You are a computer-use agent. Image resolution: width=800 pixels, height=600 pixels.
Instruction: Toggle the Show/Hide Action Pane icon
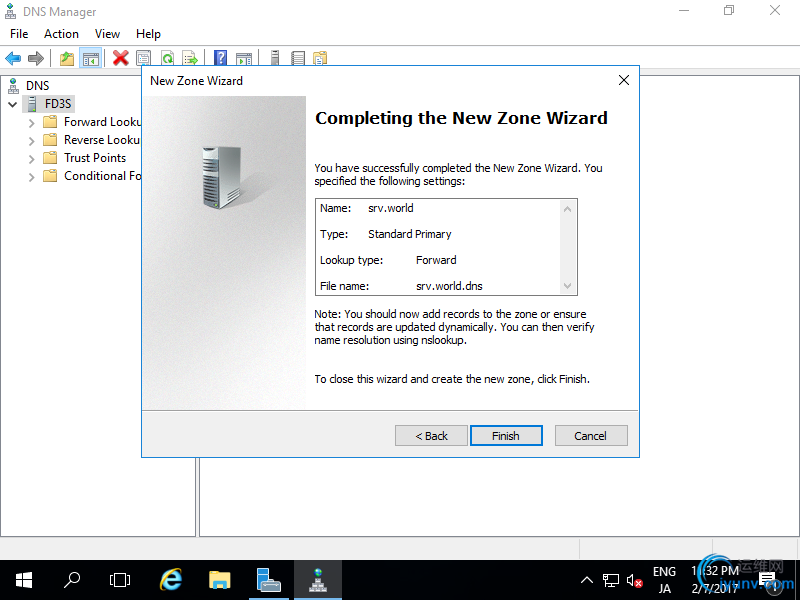pos(244,58)
